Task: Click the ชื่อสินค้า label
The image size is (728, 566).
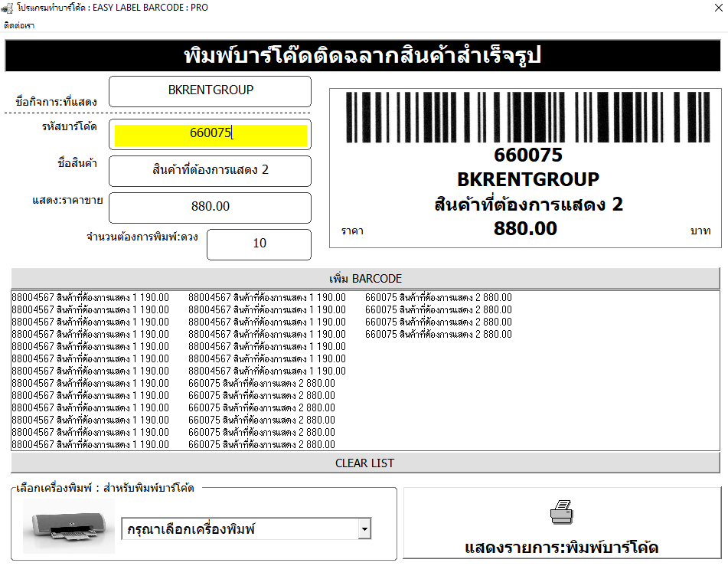Action: (x=77, y=163)
